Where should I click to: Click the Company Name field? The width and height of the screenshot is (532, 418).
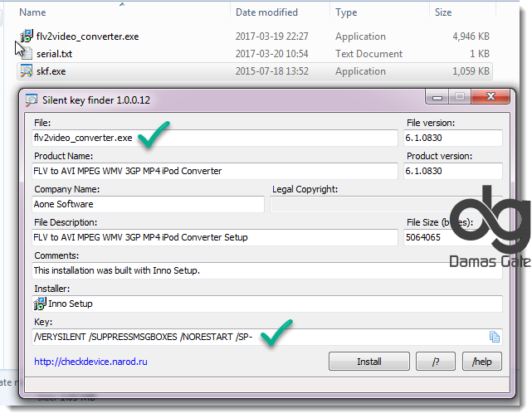pos(148,204)
